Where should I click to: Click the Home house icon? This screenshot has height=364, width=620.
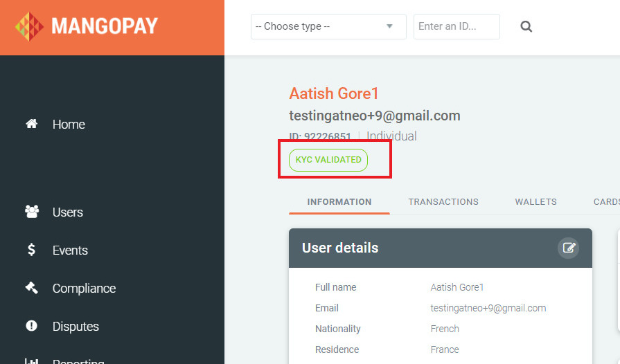coord(32,124)
